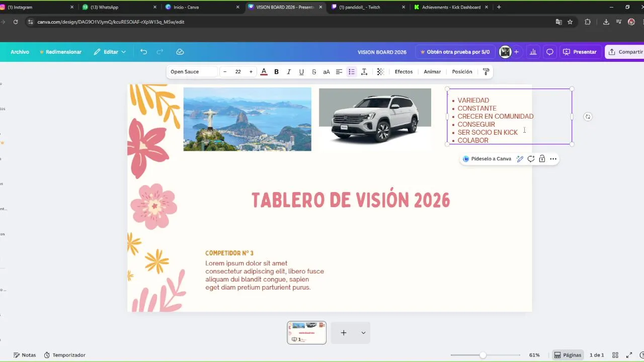Toggle italic formatting
This screenshot has height=362, width=644.
click(289, 72)
